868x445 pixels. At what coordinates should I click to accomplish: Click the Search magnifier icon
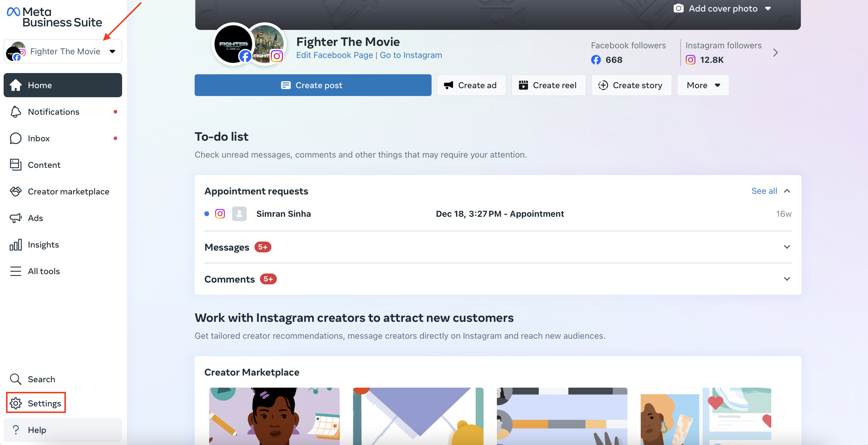tap(15, 379)
